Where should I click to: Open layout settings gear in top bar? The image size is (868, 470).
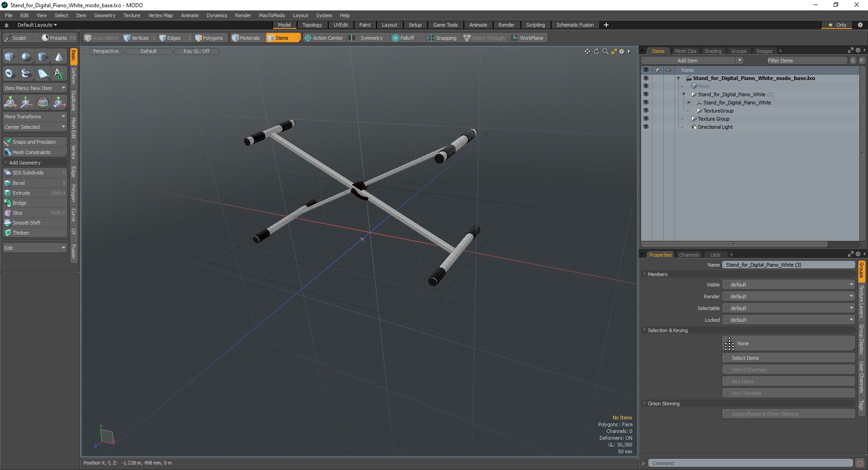(860, 25)
